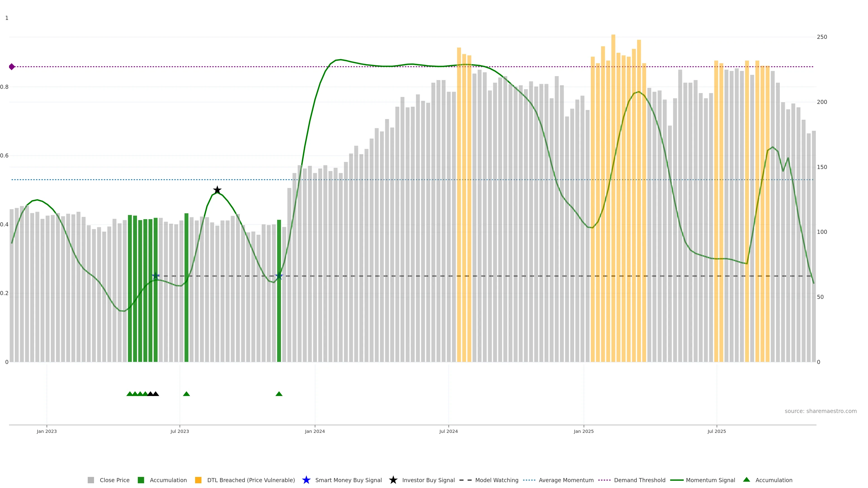The height and width of the screenshot is (488, 868).
Task: Click the green triangle icon in legend
Action: click(746, 480)
